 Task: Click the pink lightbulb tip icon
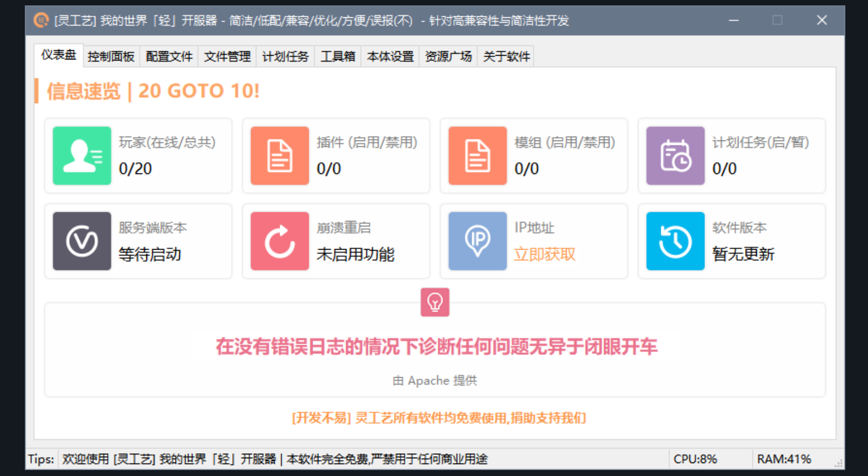tap(435, 302)
